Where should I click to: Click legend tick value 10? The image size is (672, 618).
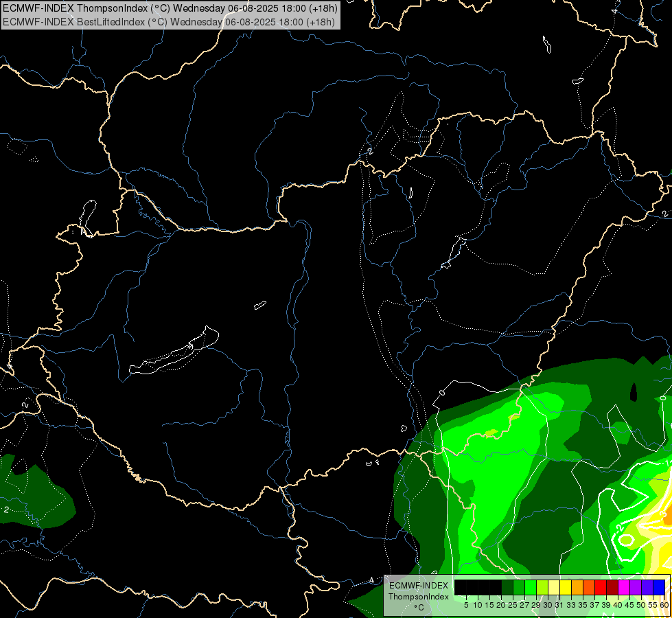[x=478, y=605]
